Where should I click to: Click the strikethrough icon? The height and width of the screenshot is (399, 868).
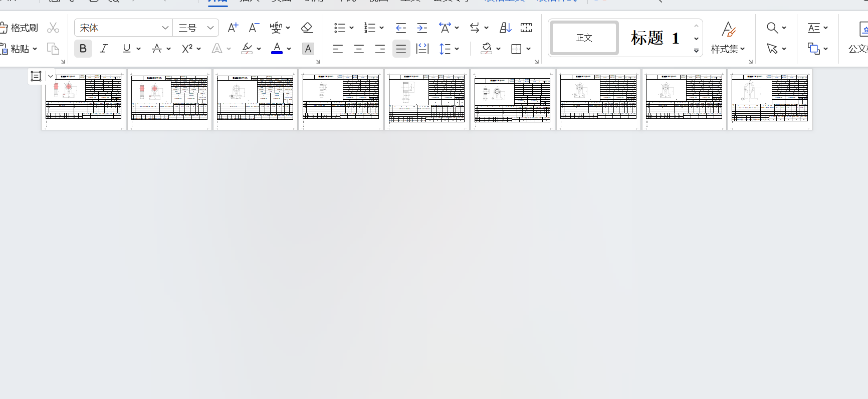[157, 49]
